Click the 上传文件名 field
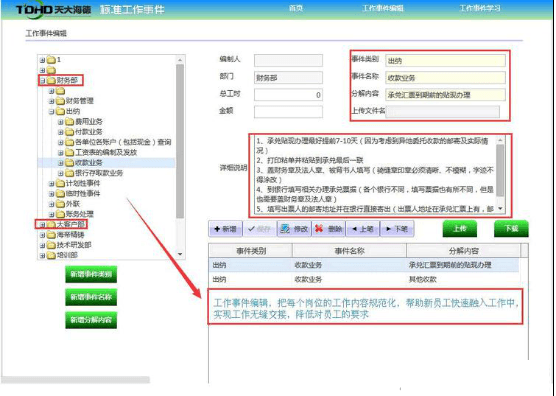This screenshot has width=556, height=396. tap(443, 112)
